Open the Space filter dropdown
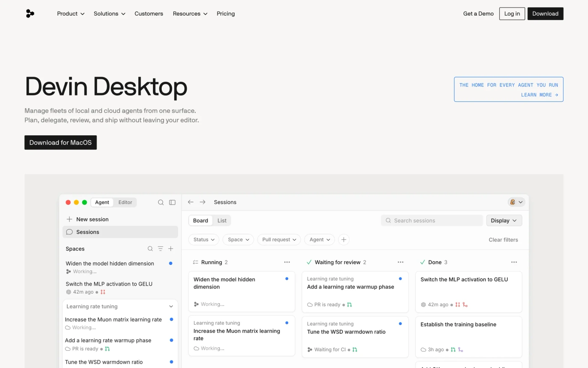Viewport: 588px width, 368px height. coord(238,240)
